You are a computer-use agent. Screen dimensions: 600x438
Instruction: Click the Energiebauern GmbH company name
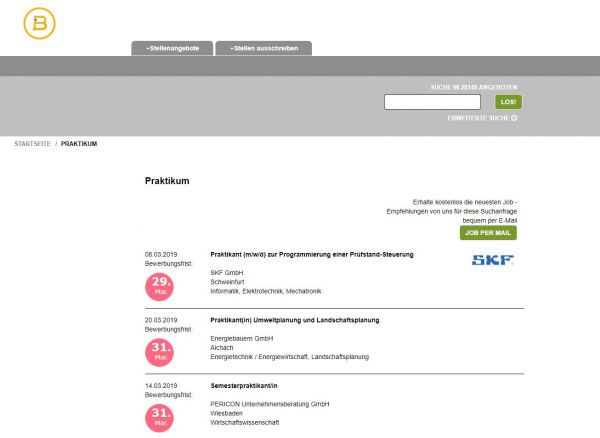242,339
